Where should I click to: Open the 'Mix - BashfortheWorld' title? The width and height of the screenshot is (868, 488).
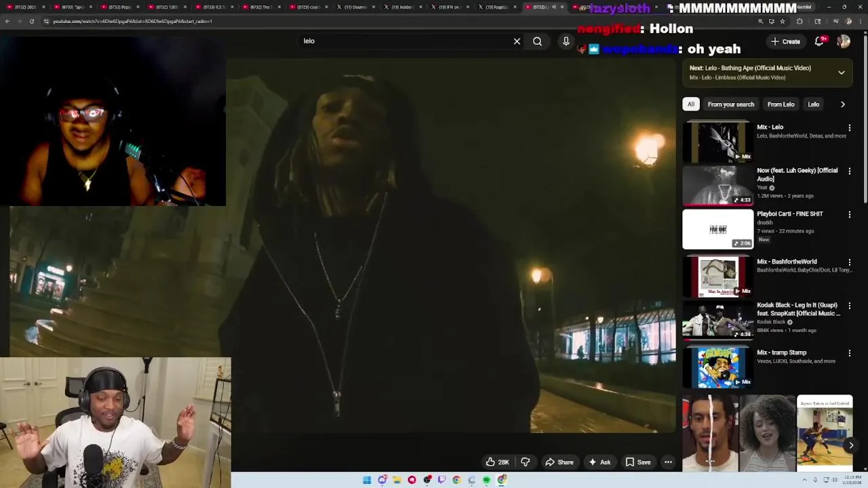pos(787,262)
